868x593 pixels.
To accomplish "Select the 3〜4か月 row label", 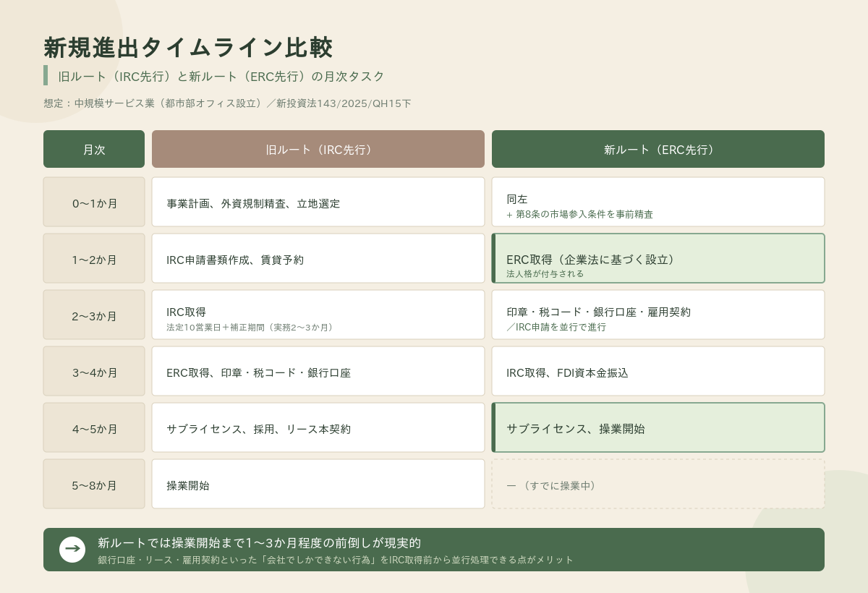I will pos(94,372).
